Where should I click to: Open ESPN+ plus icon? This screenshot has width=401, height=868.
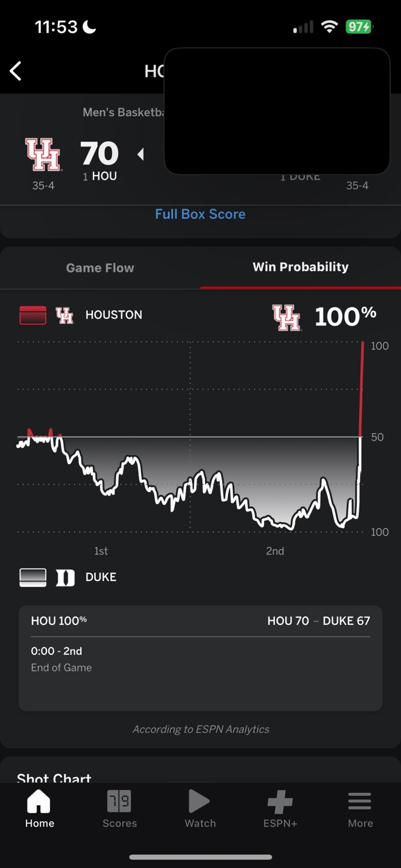(x=280, y=802)
